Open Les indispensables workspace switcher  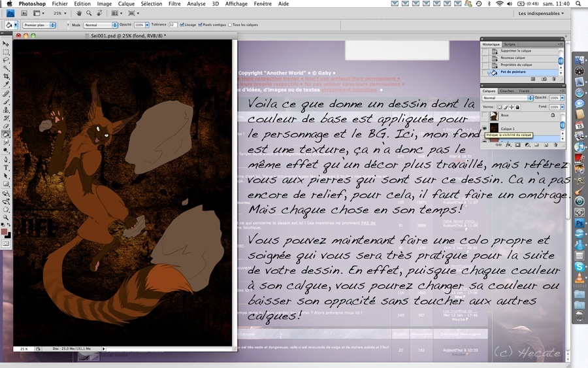pyautogui.click(x=541, y=14)
